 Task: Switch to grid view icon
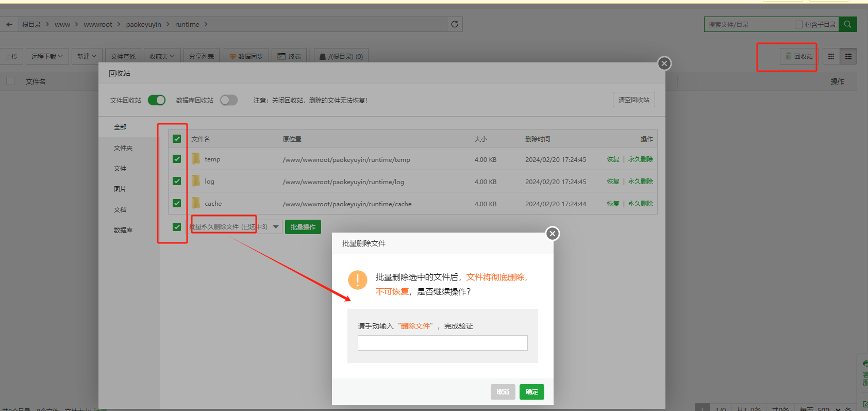(x=831, y=57)
